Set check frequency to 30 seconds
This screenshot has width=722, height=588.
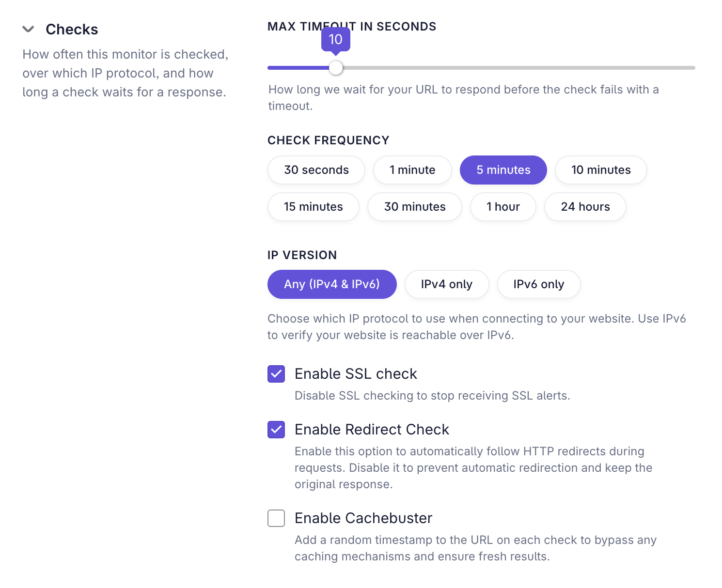pyautogui.click(x=316, y=170)
